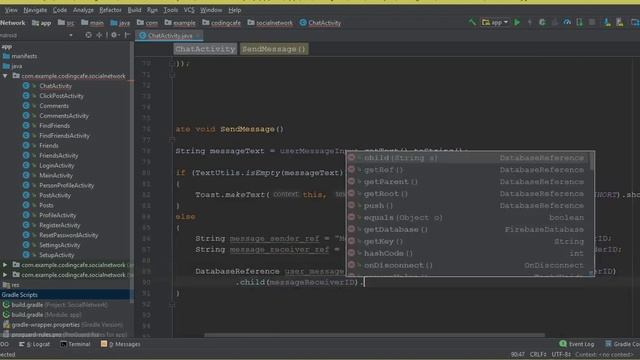
Task: Select the Comments class in tree
Action: (x=54, y=106)
